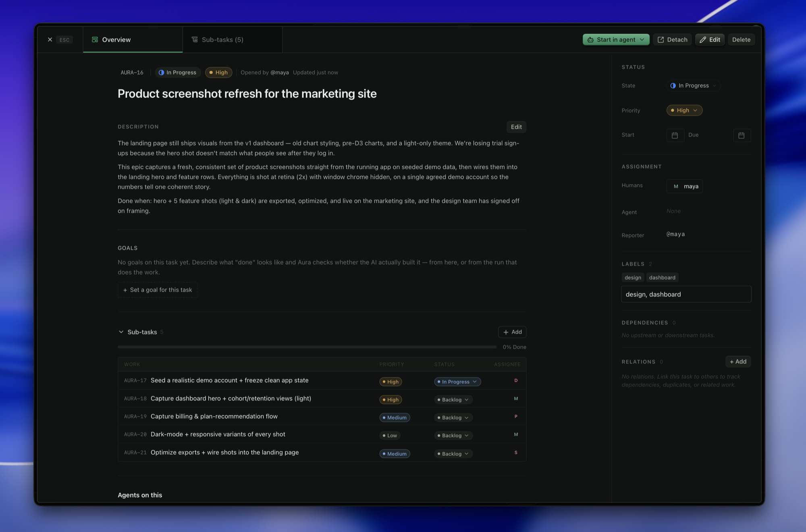Image resolution: width=806 pixels, height=532 pixels.
Task: Edit the description section
Action: click(x=516, y=127)
